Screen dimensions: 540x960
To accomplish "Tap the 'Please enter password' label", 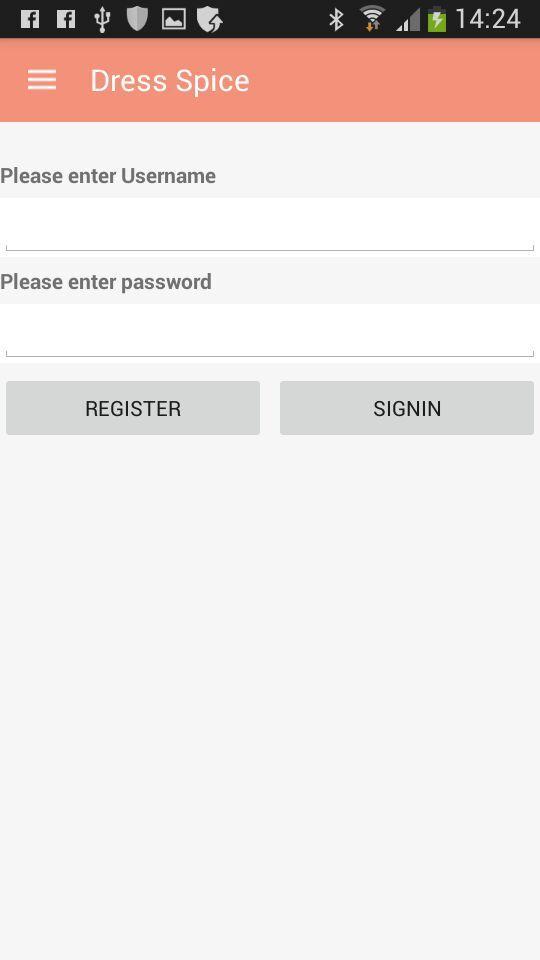I will tap(106, 282).
